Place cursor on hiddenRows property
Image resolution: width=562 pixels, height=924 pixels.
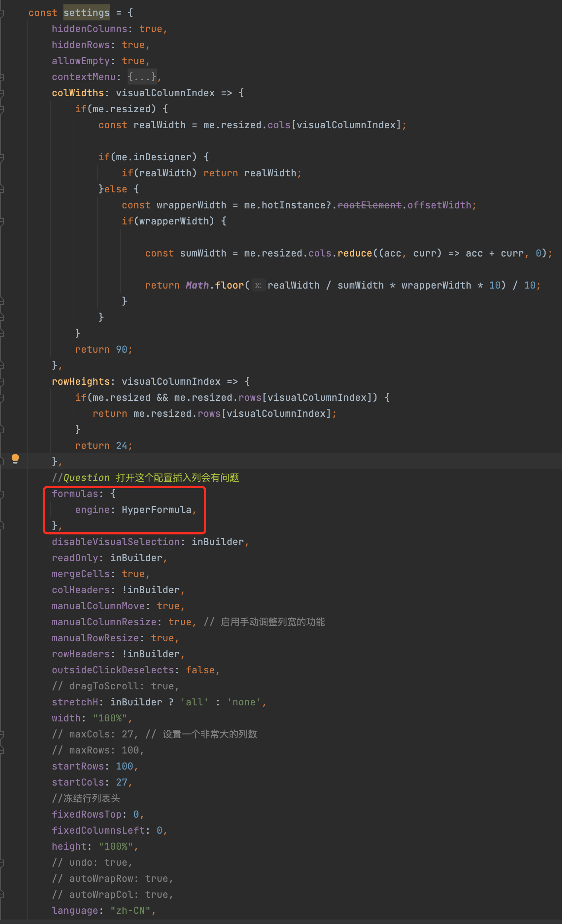(81, 45)
